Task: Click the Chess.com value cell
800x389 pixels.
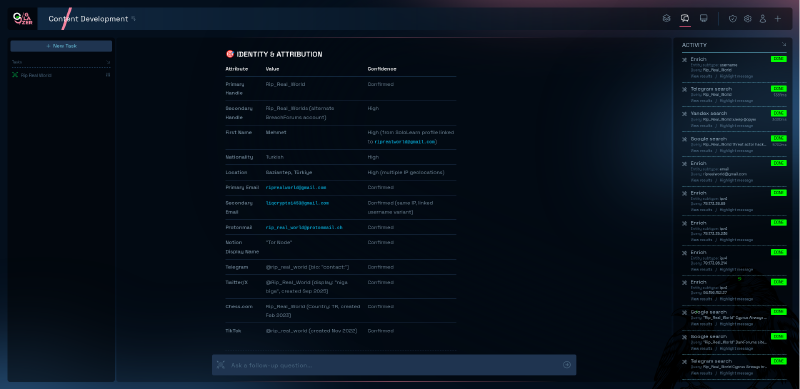Action: pyautogui.click(x=313, y=311)
